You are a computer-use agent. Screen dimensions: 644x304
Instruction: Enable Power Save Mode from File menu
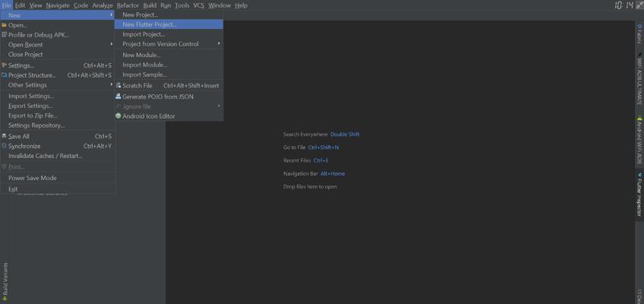pos(32,178)
